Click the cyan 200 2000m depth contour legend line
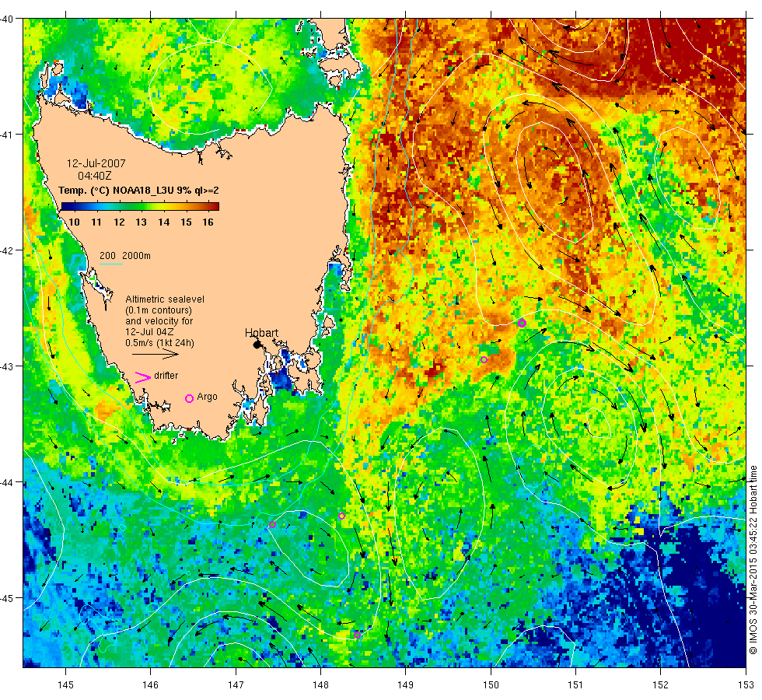Image resolution: width=762 pixels, height=700 pixels. tap(110, 264)
